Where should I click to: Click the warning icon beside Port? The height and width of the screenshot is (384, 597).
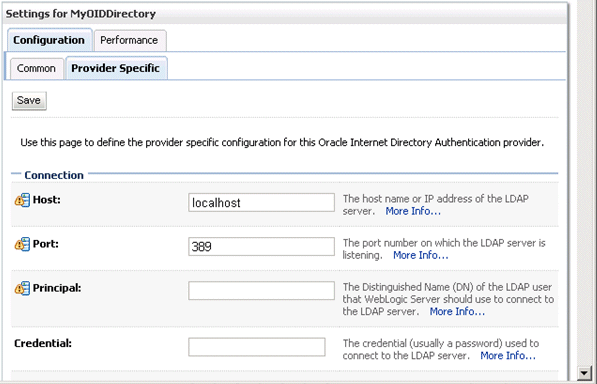22,244
